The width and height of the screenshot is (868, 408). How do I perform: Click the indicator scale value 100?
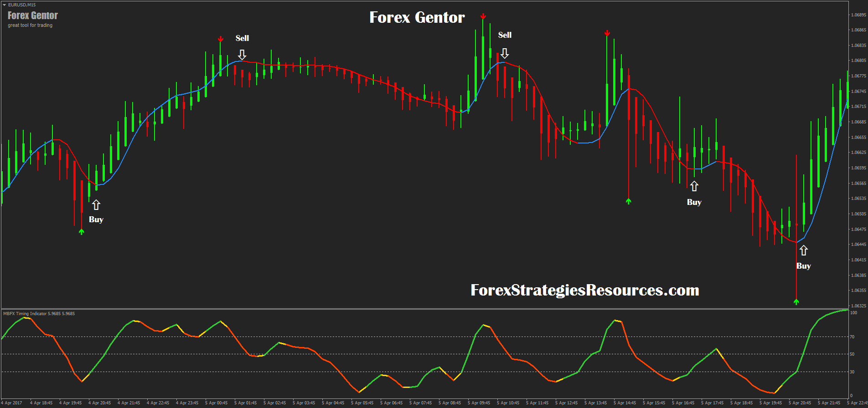(x=854, y=313)
